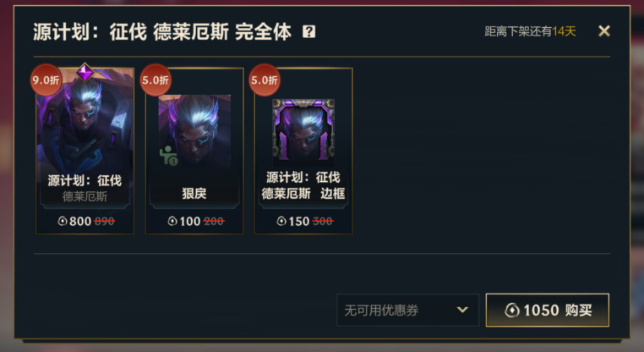Click the 150 price under 边框 card

click(298, 221)
